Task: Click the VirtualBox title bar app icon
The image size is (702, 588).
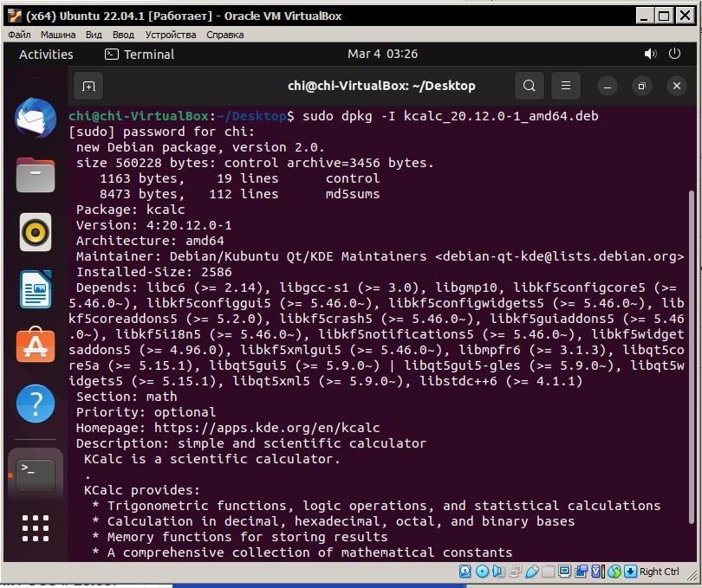Action: pyautogui.click(x=15, y=16)
